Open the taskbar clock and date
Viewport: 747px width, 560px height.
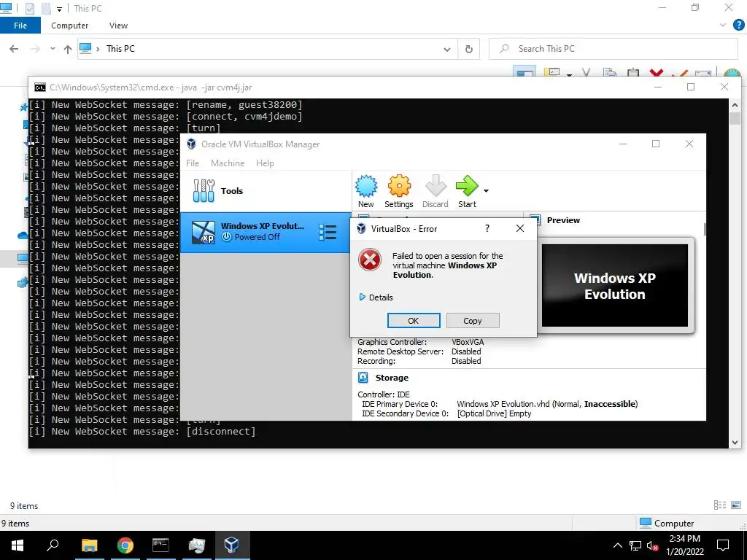point(684,545)
